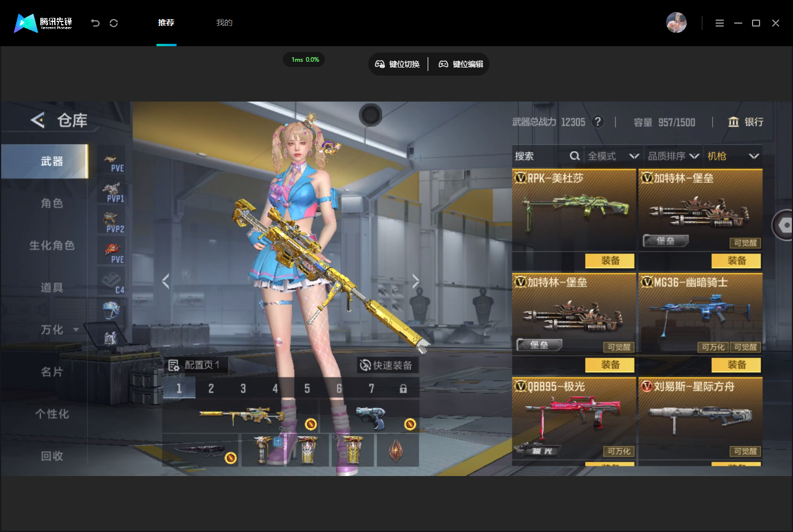
Task: Click the 键位切换 button
Action: 398,64
